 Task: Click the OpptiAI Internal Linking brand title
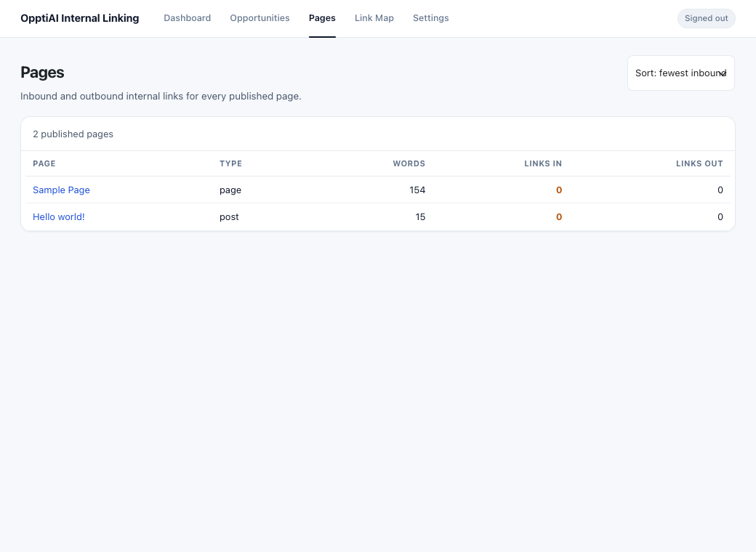click(79, 18)
